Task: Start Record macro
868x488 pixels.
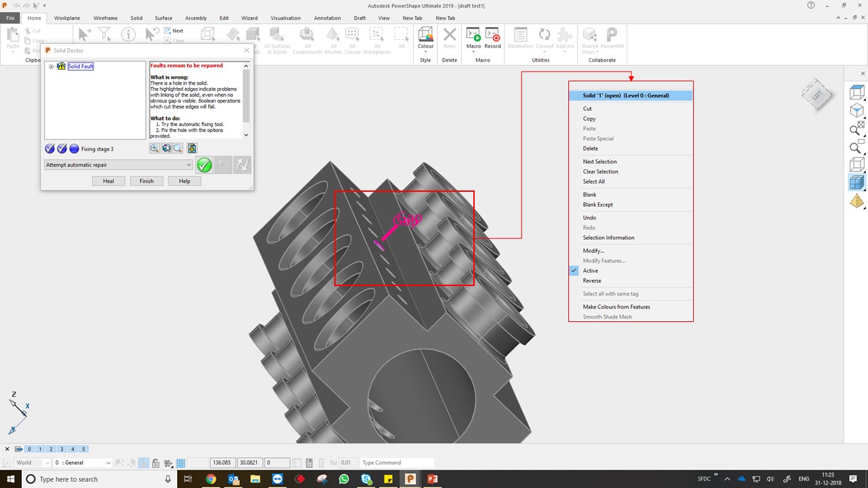Action: (x=492, y=37)
